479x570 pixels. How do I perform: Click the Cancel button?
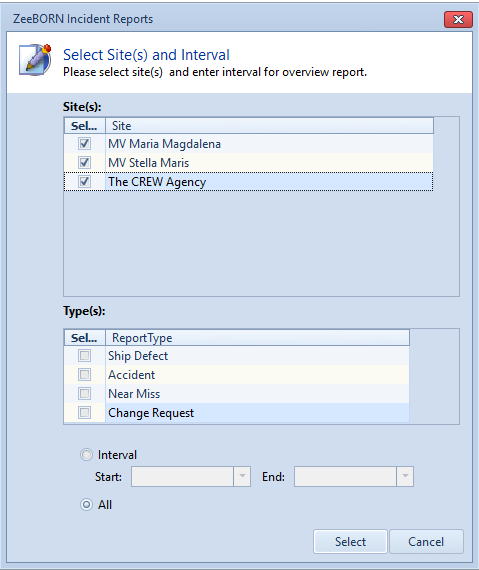click(x=426, y=542)
